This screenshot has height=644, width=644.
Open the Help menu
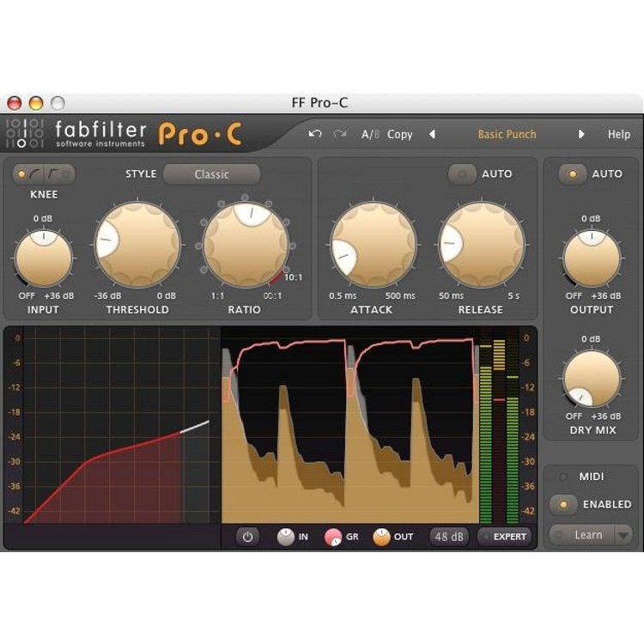[619, 134]
